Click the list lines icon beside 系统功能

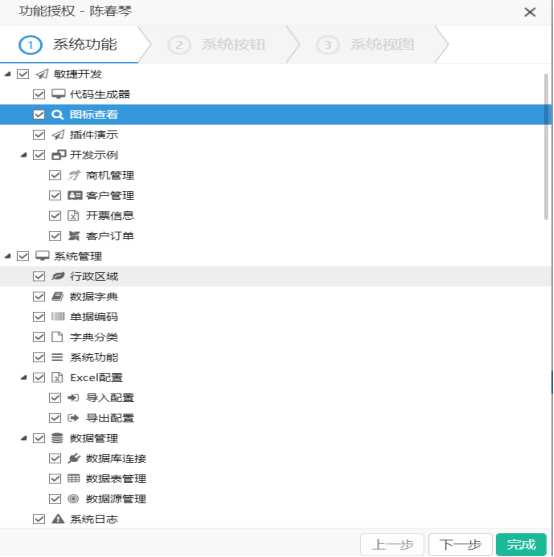[57, 357]
